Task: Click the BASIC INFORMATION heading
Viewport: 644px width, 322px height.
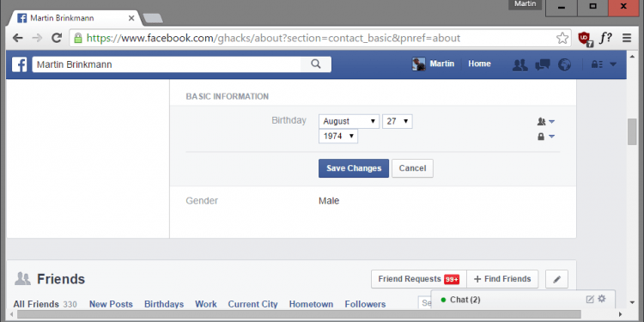Action: point(228,96)
